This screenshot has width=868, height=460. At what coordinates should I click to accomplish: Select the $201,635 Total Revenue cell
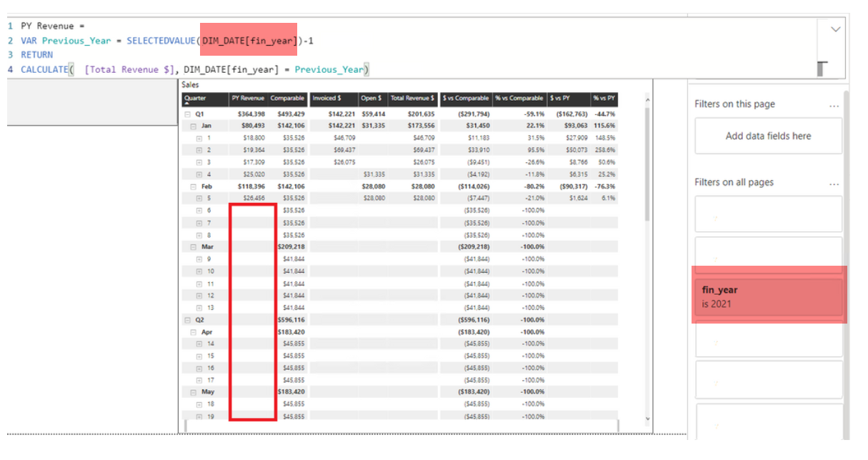[420, 114]
